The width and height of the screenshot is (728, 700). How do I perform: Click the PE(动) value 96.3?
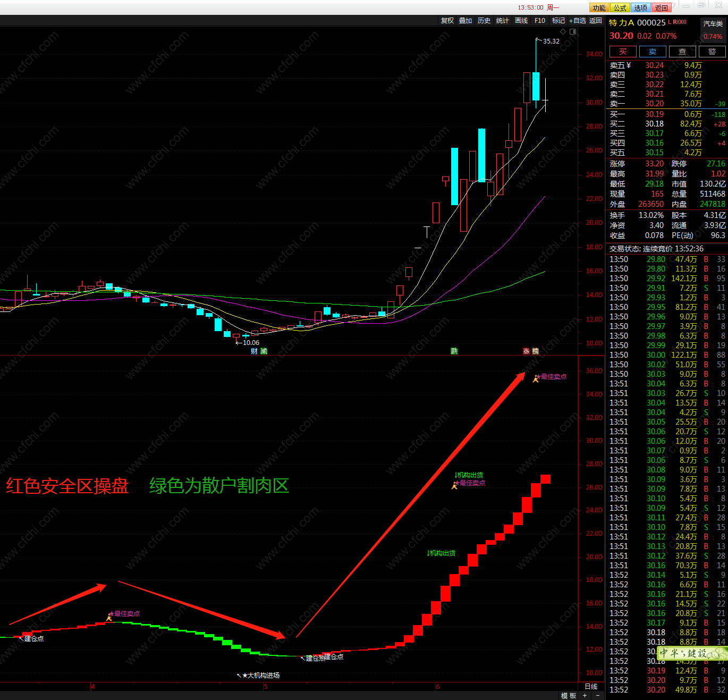(718, 235)
